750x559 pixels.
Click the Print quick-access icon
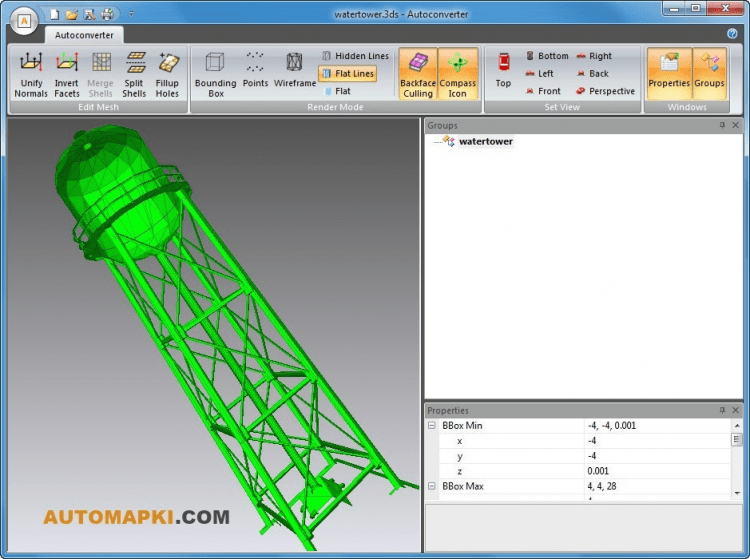click(108, 15)
